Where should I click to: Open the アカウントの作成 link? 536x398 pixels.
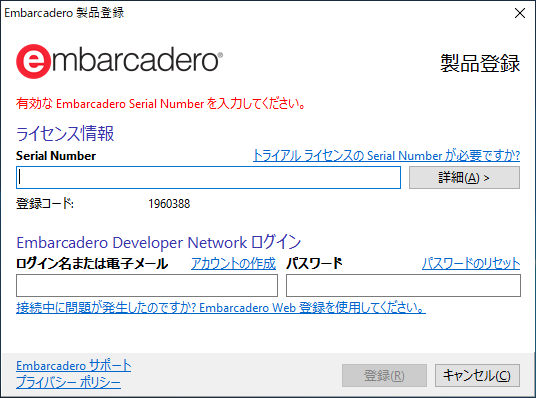(x=233, y=264)
